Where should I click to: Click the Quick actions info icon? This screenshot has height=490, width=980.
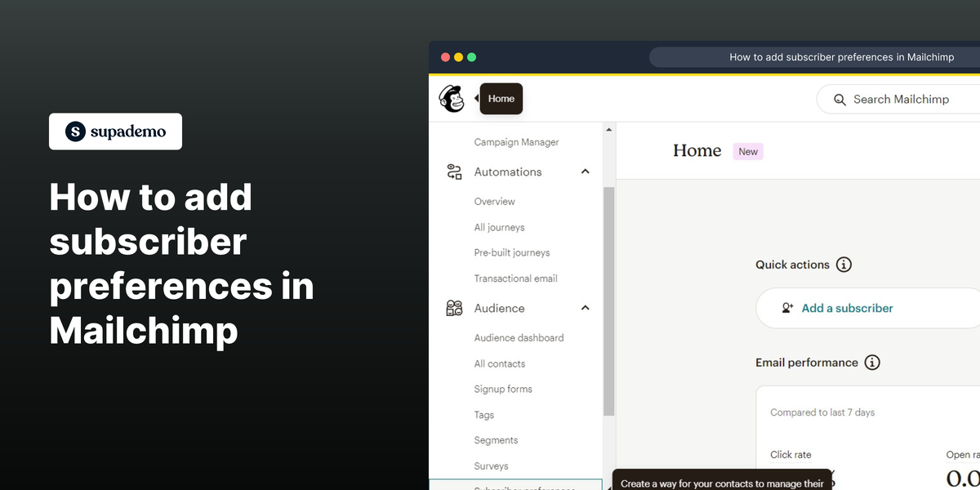[845, 264]
